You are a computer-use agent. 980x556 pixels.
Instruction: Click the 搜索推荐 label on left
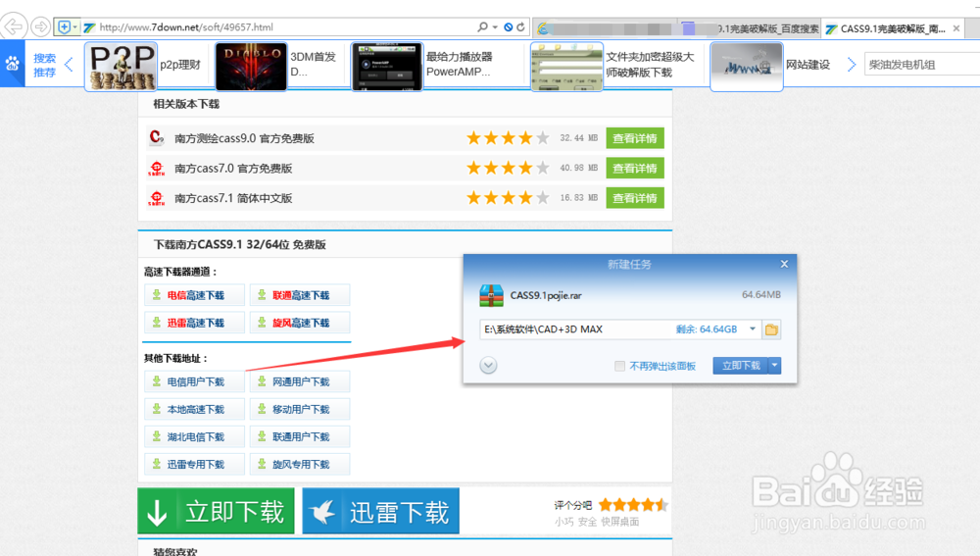[x=44, y=65]
